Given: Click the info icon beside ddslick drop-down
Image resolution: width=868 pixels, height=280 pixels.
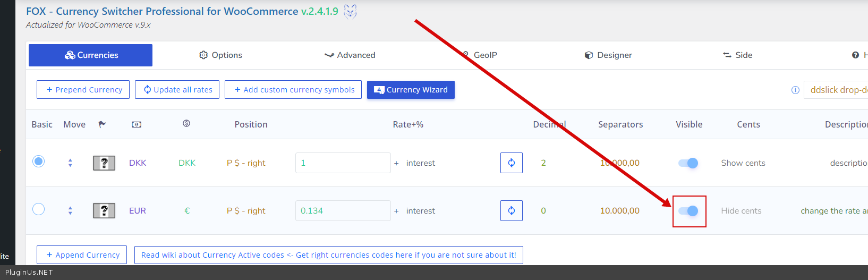Looking at the screenshot, I should point(795,90).
